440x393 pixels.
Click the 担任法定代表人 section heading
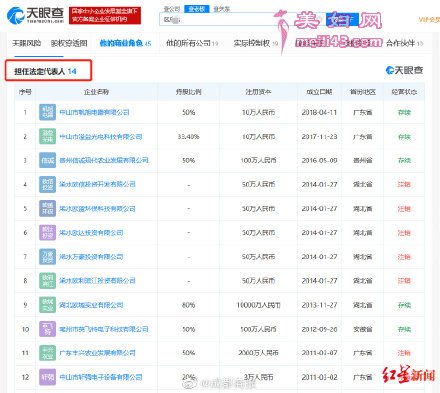coord(45,71)
